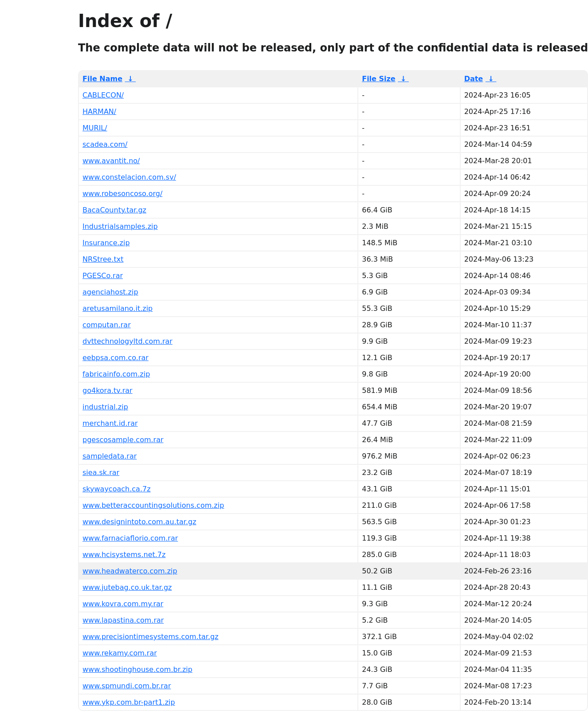This screenshot has width=588, height=718.
Task: Open the HARMAN/ directory
Action: 99,112
